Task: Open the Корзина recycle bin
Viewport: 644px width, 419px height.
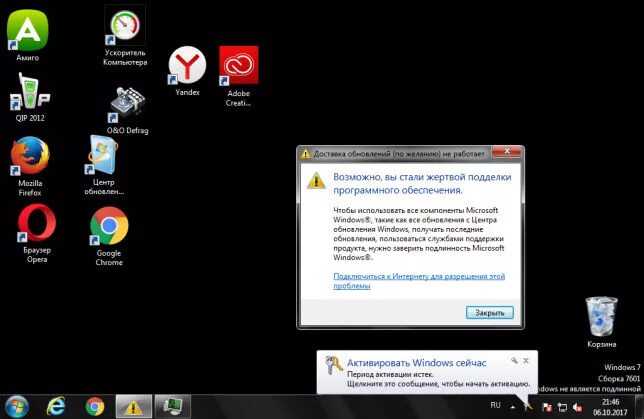Action: (x=601, y=322)
